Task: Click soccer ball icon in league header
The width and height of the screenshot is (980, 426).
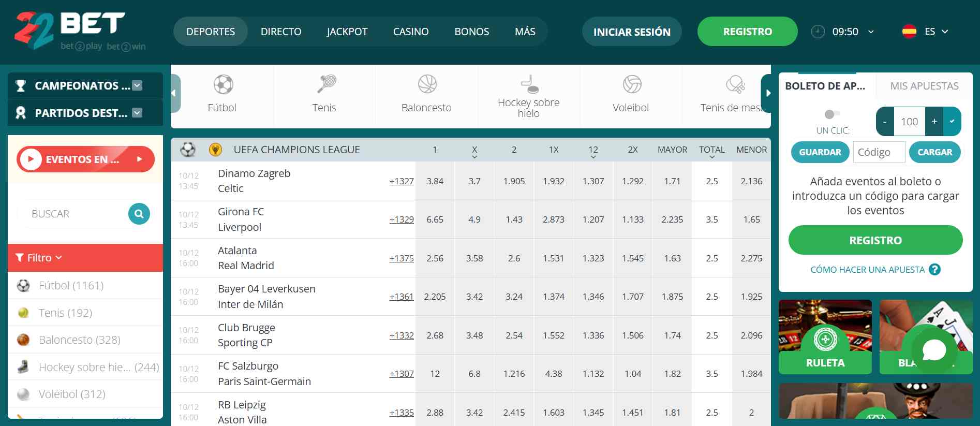Action: coord(188,150)
